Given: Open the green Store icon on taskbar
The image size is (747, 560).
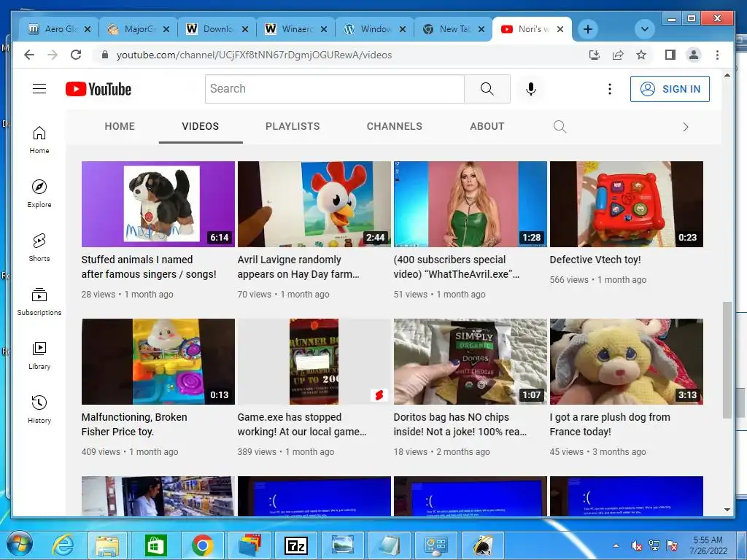Looking at the screenshot, I should pos(156,545).
